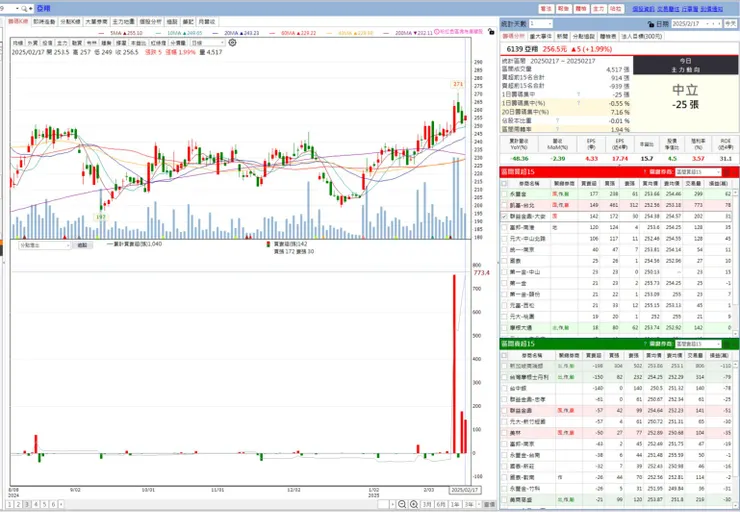Toggle the 外資 chart overlay
Viewport: 740px width, 512px height.
(x=33, y=43)
